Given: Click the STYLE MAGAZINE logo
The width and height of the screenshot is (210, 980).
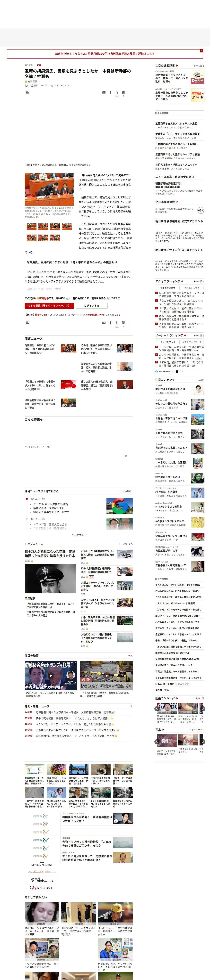Looking at the screenshot, I should click(x=42, y=864).
